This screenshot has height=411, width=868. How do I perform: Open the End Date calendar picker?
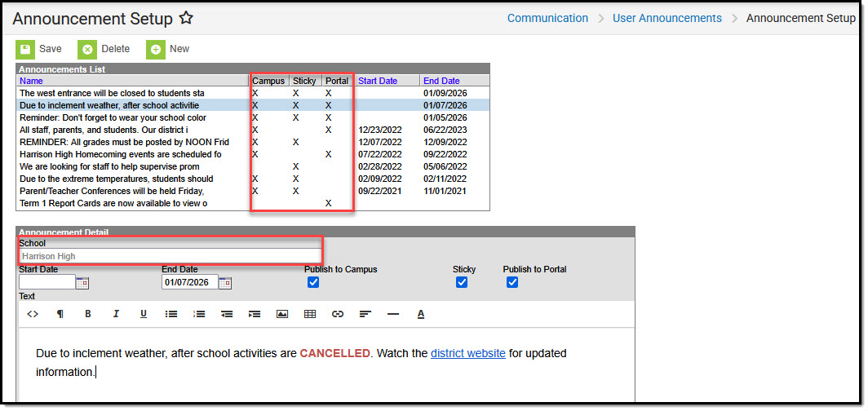tap(225, 283)
